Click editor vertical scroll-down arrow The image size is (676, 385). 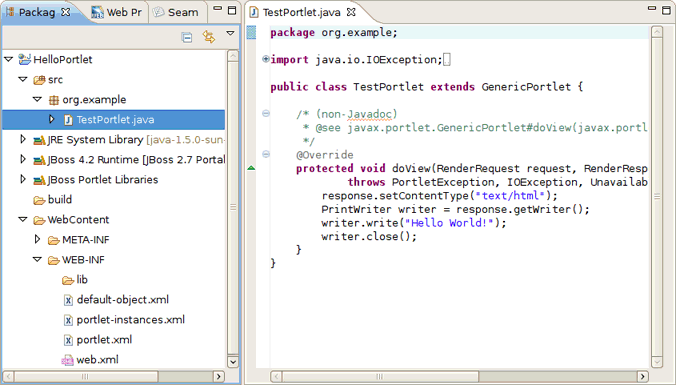point(657,362)
